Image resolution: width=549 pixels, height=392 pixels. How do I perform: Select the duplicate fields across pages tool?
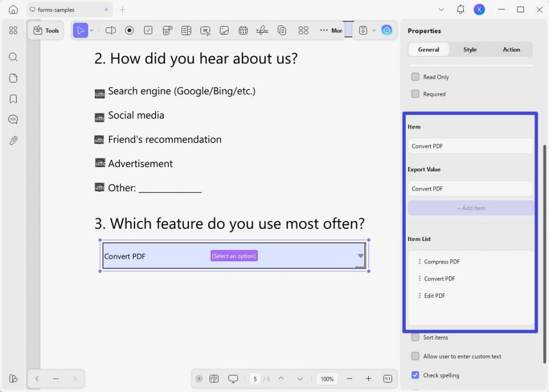(x=282, y=31)
